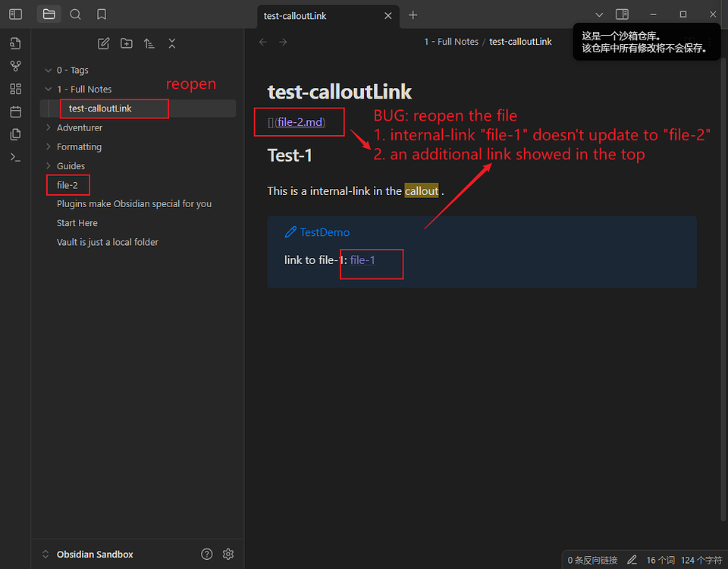728x569 pixels.
Task: Open new tab plus icon
Action: (413, 15)
